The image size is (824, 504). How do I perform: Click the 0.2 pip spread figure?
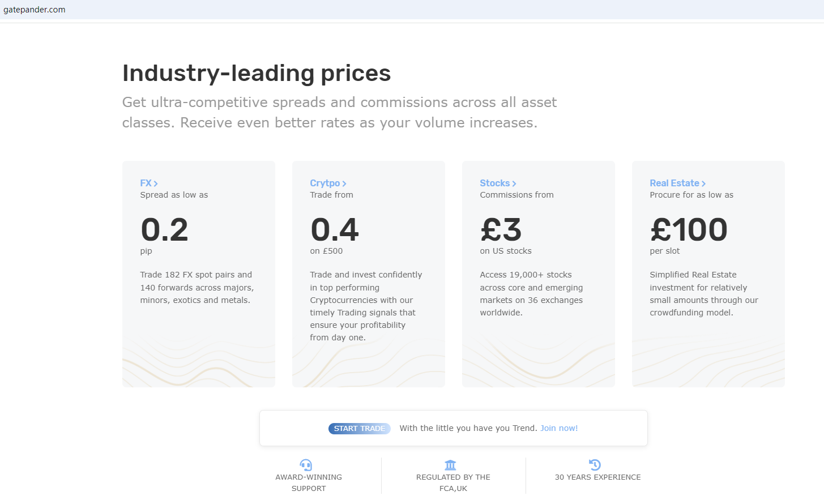(x=164, y=230)
